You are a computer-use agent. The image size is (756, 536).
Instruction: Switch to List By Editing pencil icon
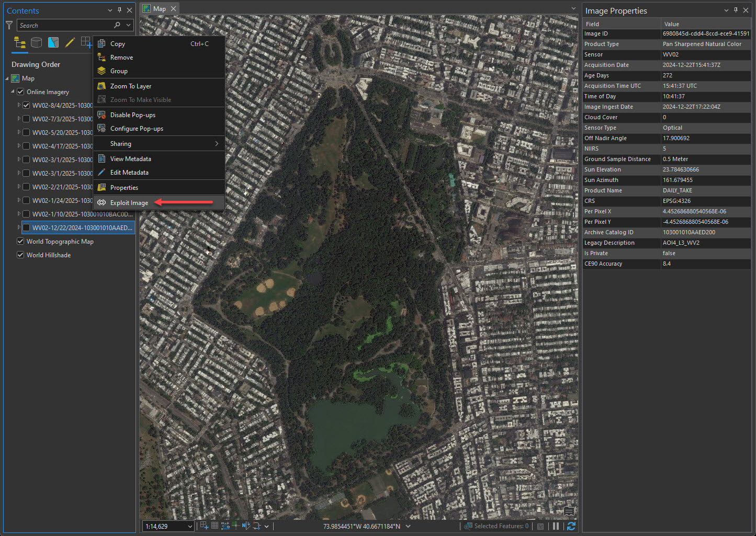click(70, 42)
